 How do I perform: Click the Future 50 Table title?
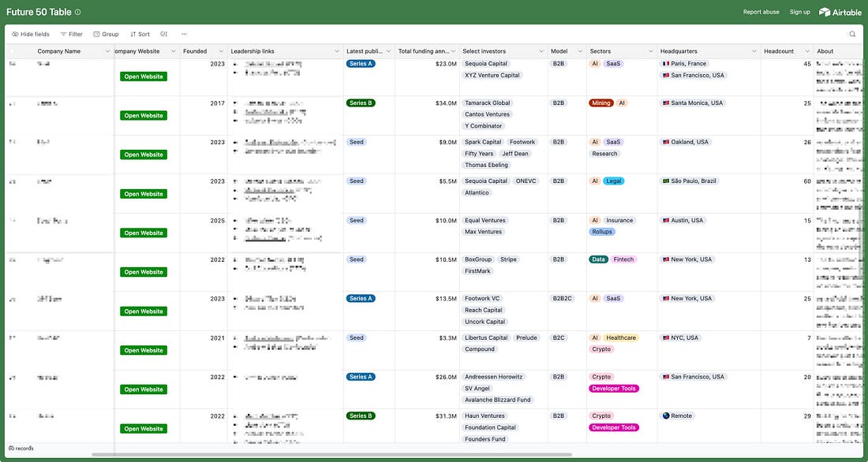coord(39,12)
